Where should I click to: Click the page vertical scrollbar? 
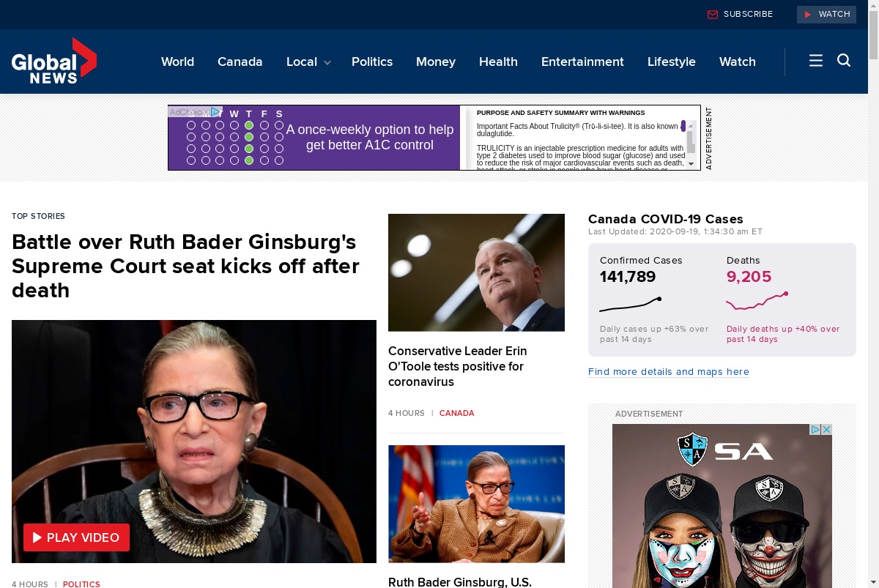tap(873, 293)
